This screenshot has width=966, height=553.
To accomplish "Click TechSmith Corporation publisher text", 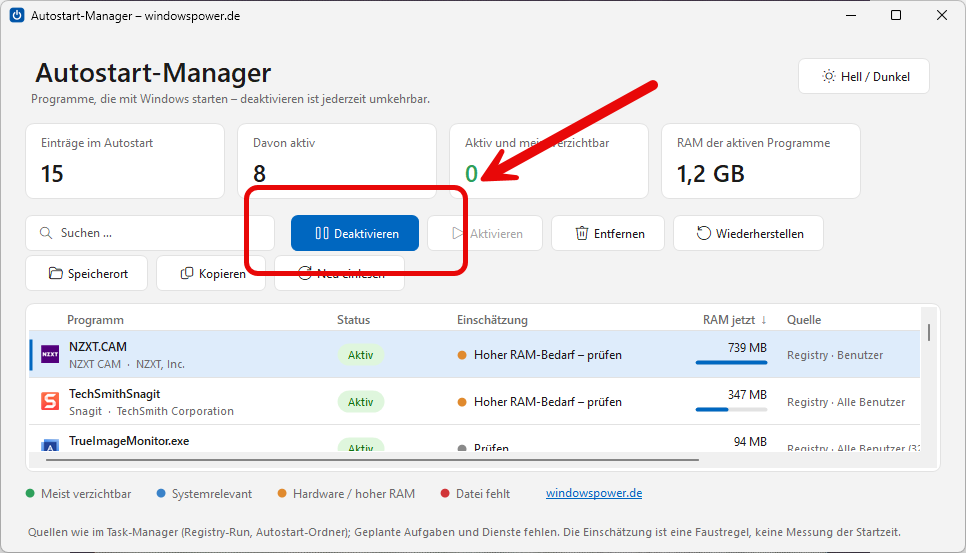I will coord(175,411).
